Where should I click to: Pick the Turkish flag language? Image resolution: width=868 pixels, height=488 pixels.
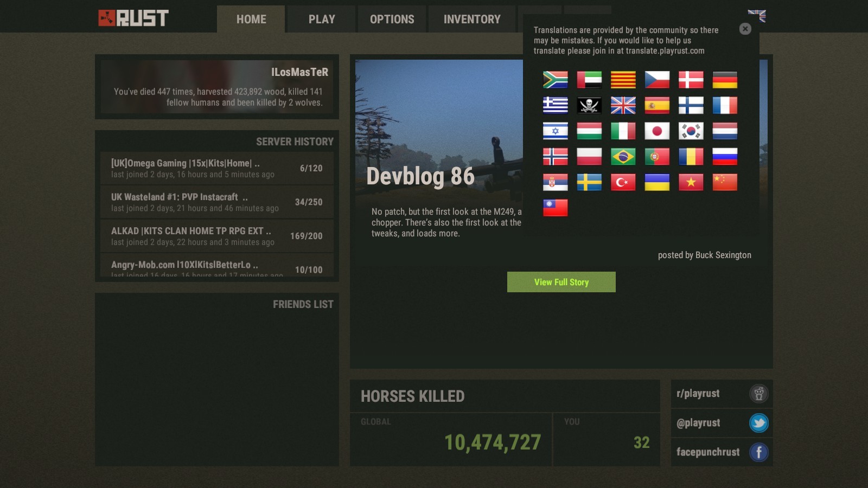click(623, 182)
